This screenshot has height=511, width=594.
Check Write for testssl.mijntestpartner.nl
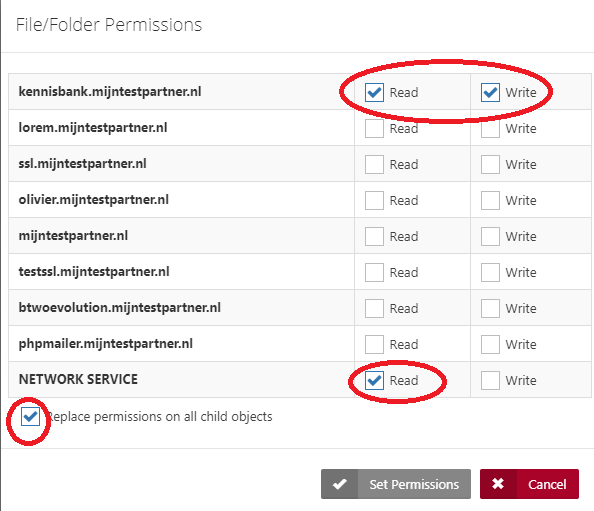[490, 272]
